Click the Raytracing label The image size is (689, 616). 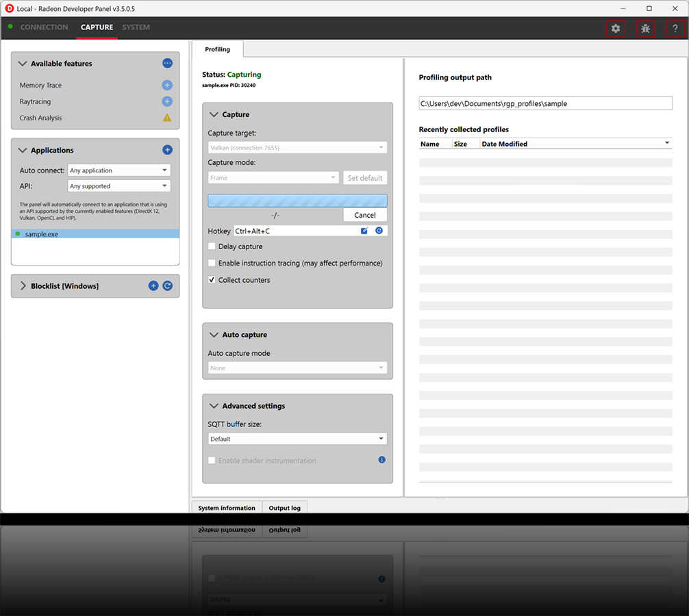(35, 101)
